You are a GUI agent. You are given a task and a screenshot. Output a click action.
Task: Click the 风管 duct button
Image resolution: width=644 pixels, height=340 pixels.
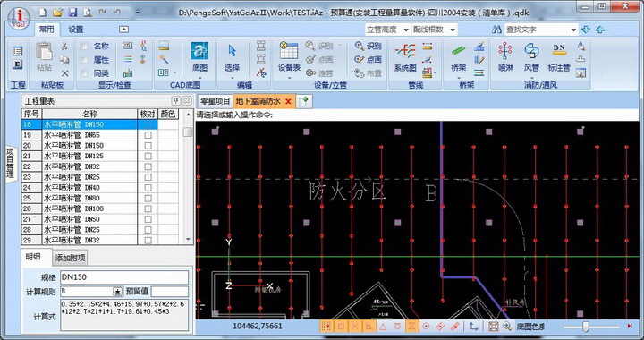pyautogui.click(x=531, y=57)
